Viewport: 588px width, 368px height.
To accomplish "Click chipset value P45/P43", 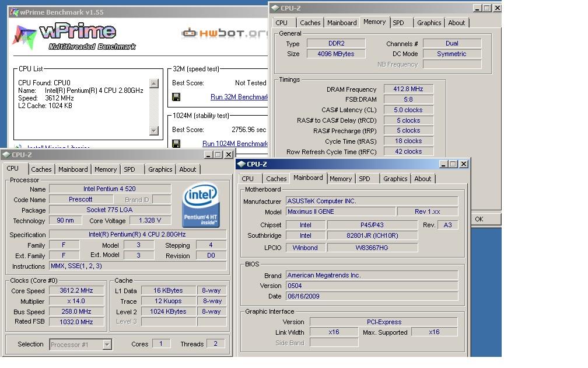I will tap(372, 225).
